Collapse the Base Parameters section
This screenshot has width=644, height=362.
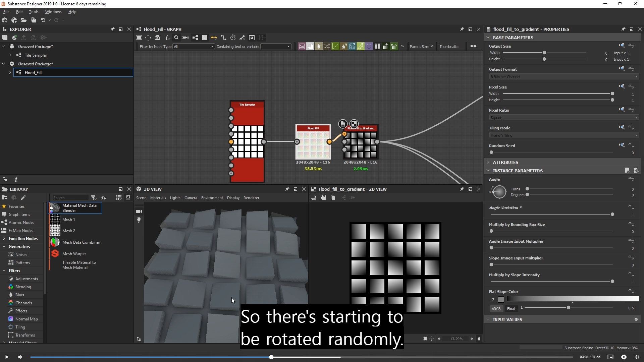pos(488,38)
